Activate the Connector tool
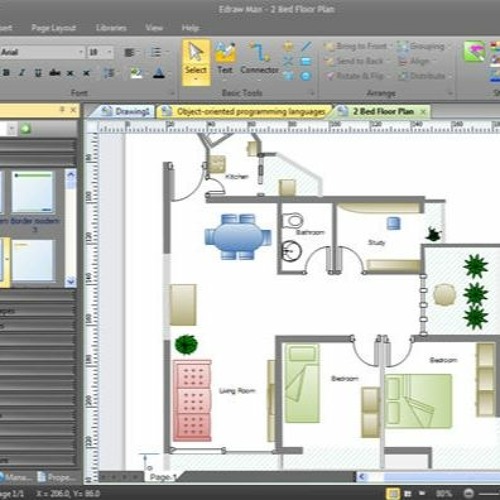Image resolution: width=500 pixels, height=500 pixels. [x=259, y=58]
